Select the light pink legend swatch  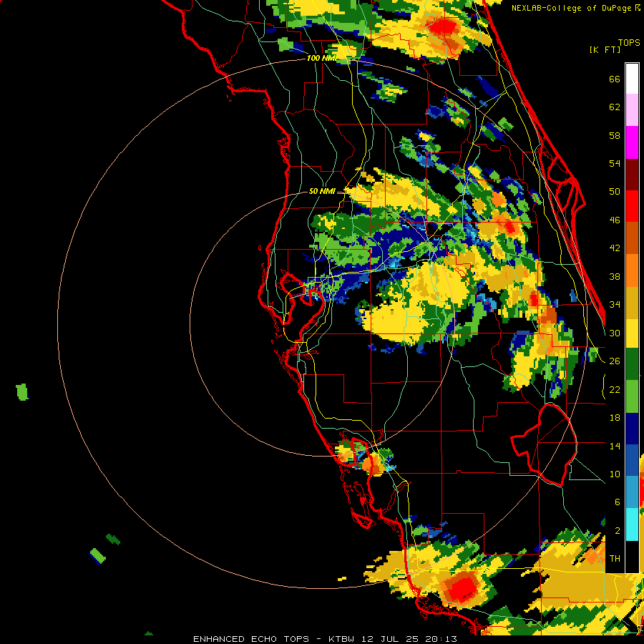[x=632, y=109]
